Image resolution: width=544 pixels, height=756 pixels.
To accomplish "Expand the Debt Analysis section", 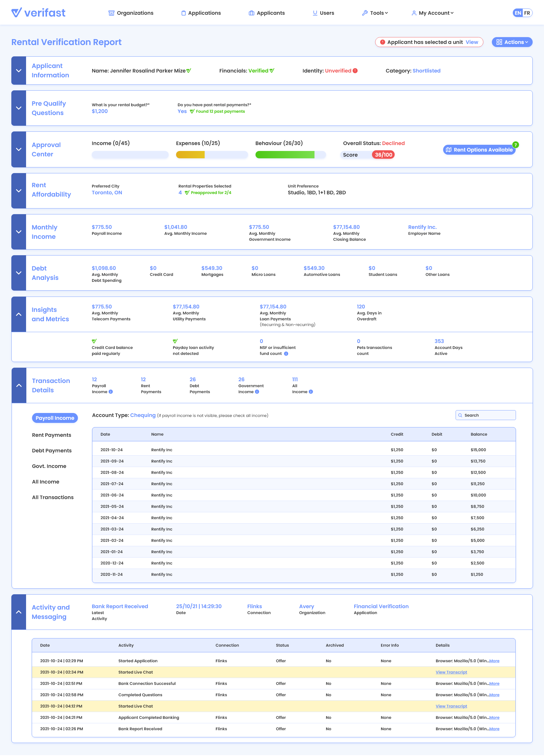I will [19, 273].
